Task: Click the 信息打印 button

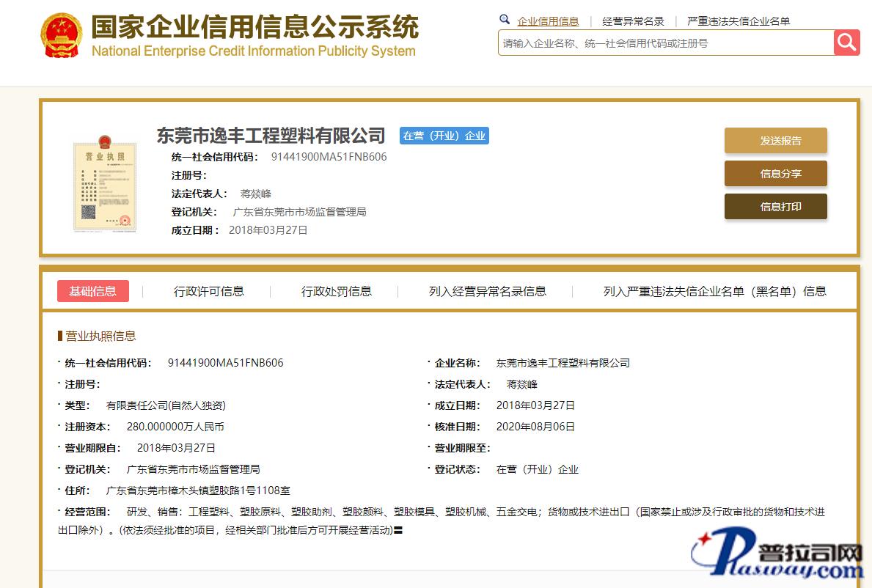Action: pos(775,207)
